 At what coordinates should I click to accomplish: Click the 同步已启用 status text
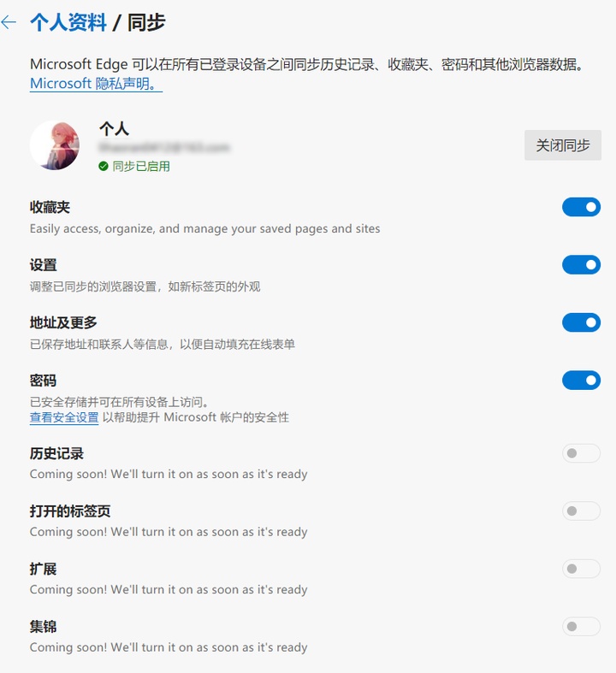coord(141,166)
